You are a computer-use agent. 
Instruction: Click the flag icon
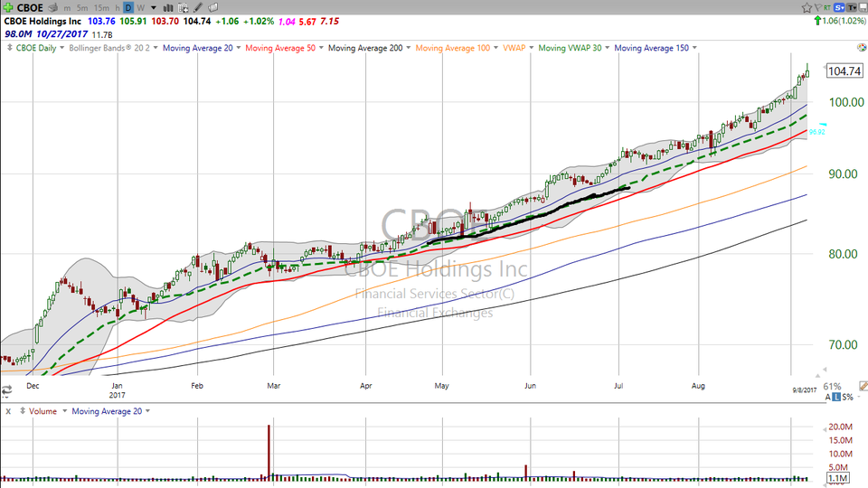coord(817,7)
